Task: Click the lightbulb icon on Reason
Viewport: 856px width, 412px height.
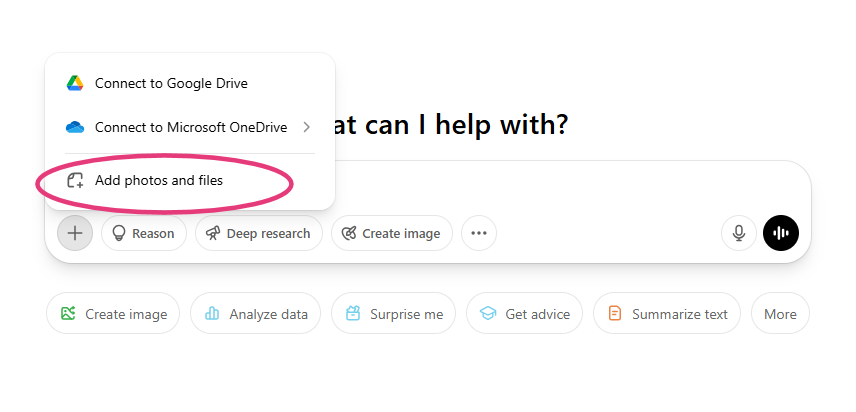Action: click(118, 234)
